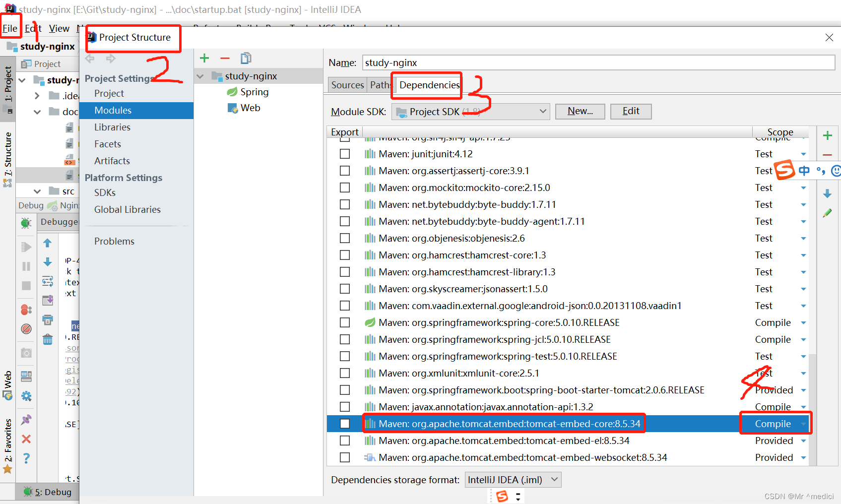Image resolution: width=841 pixels, height=504 pixels.
Task: Click the module Name input field
Action: [598, 63]
